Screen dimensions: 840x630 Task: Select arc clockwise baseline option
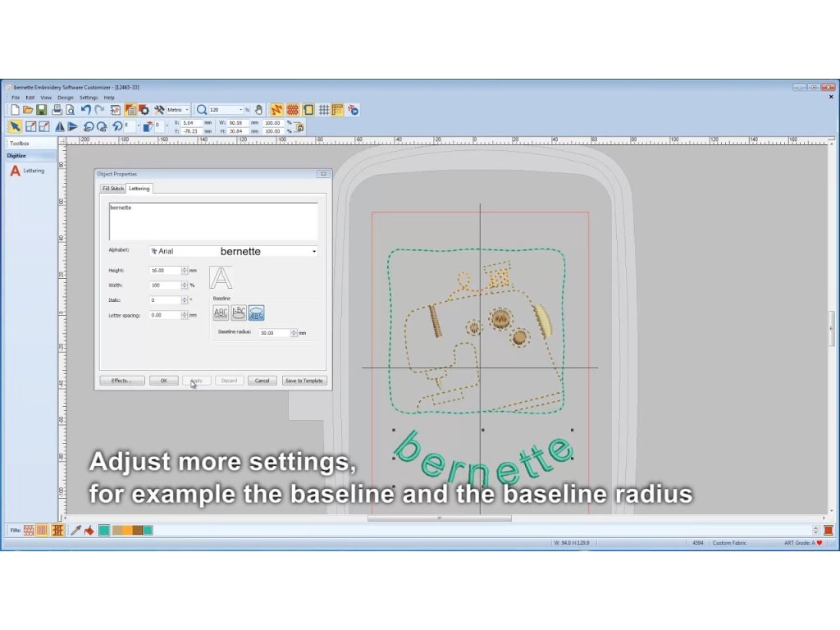(x=239, y=313)
